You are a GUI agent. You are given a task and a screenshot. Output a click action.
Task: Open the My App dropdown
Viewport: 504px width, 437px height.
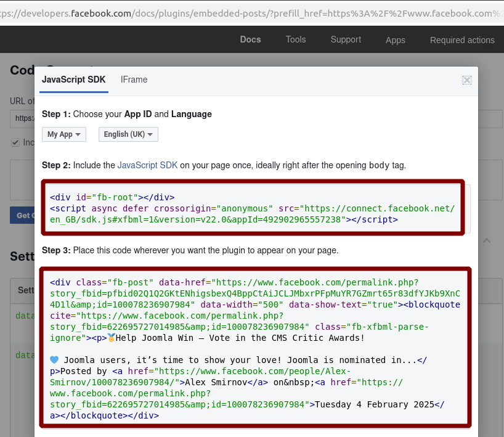(x=64, y=134)
